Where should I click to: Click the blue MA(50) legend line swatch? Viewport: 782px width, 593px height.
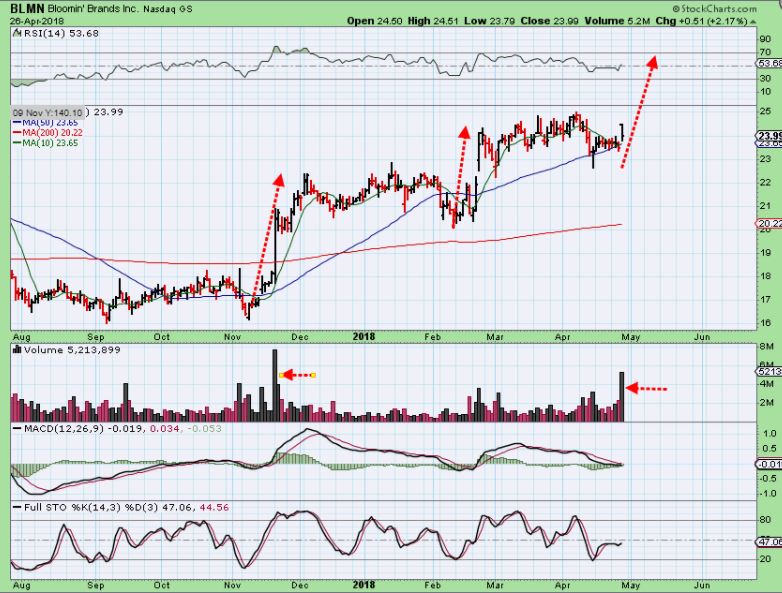click(x=16, y=123)
